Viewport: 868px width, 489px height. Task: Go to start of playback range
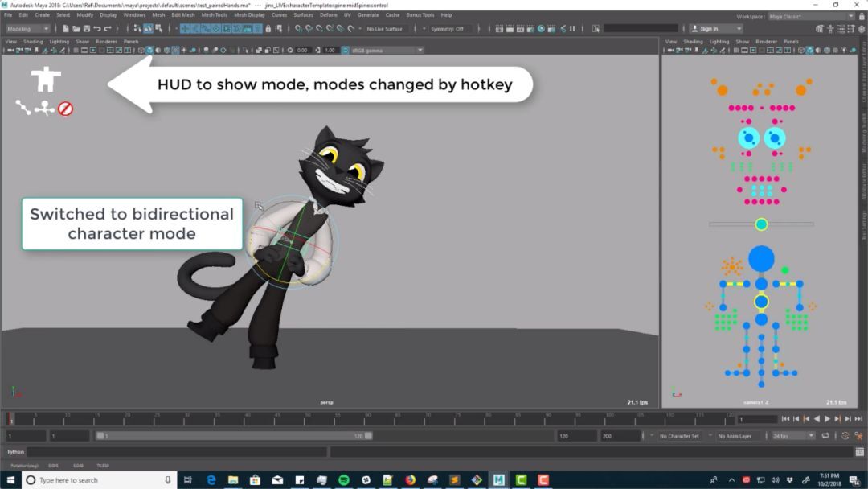point(785,419)
